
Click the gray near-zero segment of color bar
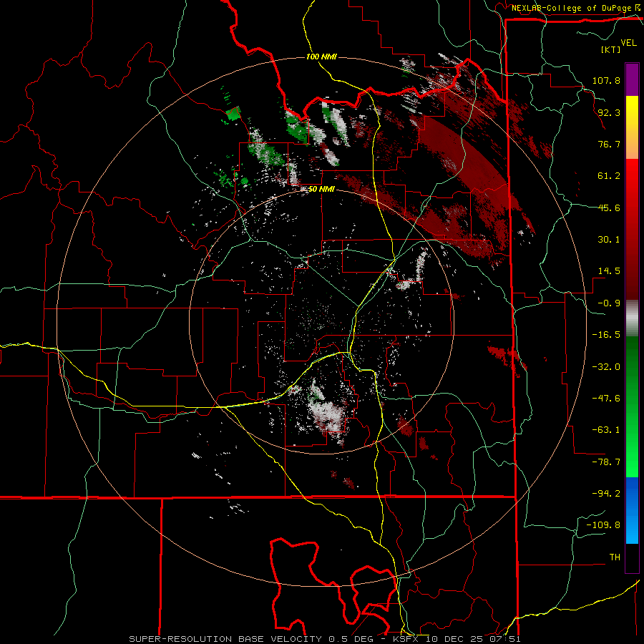[632, 318]
